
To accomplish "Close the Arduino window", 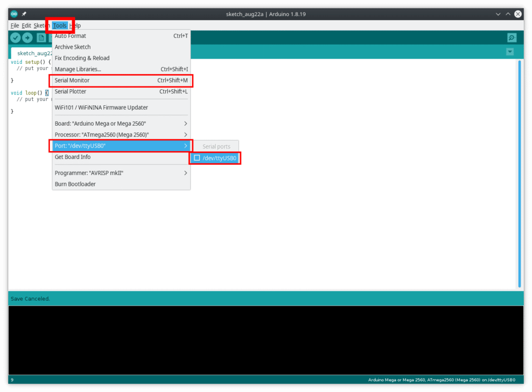I will [518, 14].
